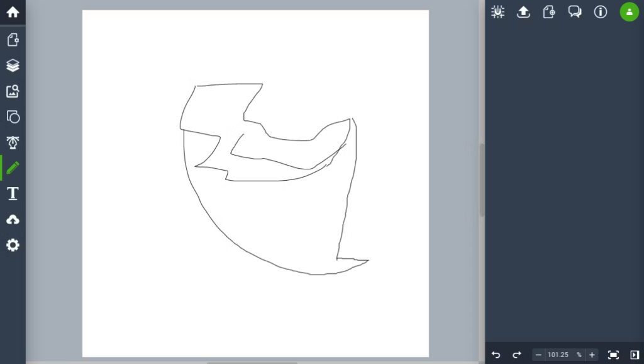
Task: Open the chat comments icon
Action: tap(575, 12)
